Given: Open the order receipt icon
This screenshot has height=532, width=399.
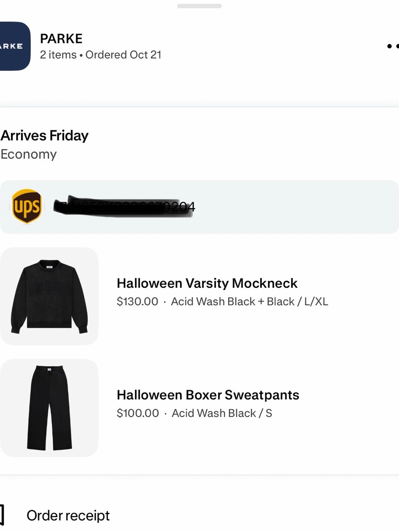Looking at the screenshot, I should pos(2,515).
